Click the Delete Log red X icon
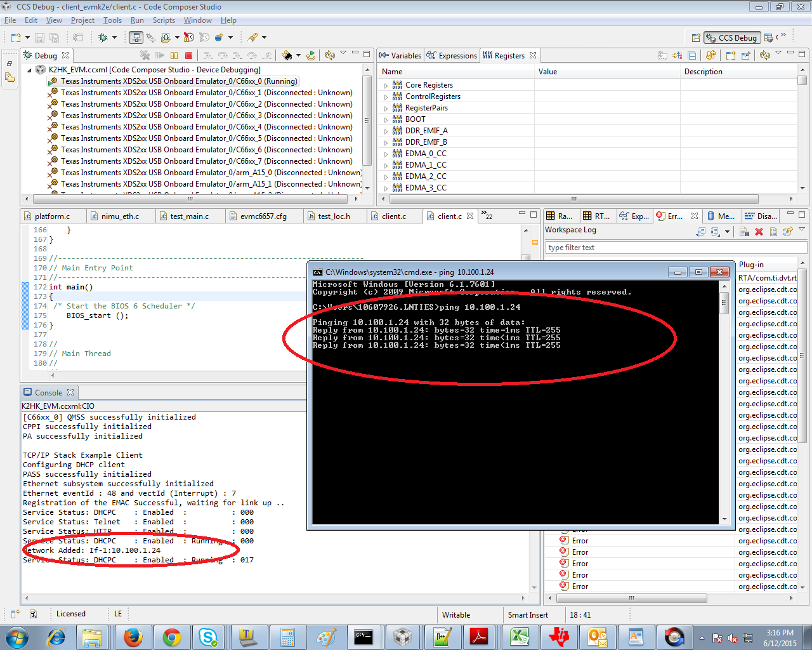Viewport: 812px width, 650px height. 759,232
